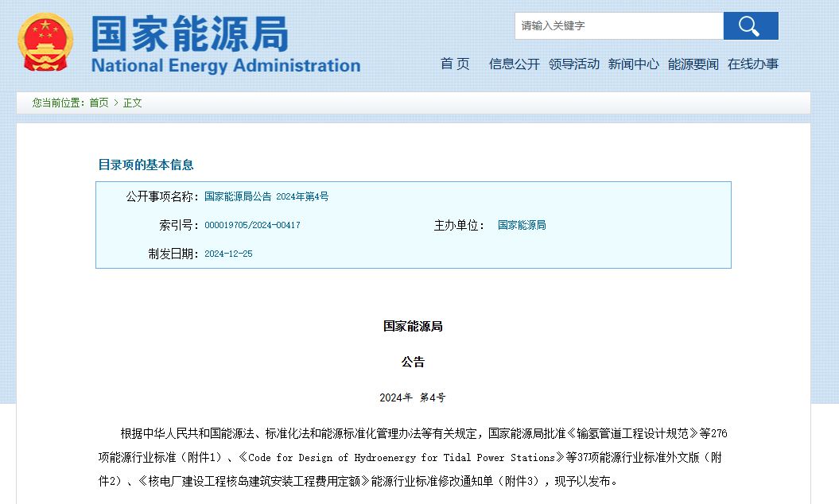Select 新闻中心 in the top navigation
This screenshot has height=504, width=839.
(633, 64)
